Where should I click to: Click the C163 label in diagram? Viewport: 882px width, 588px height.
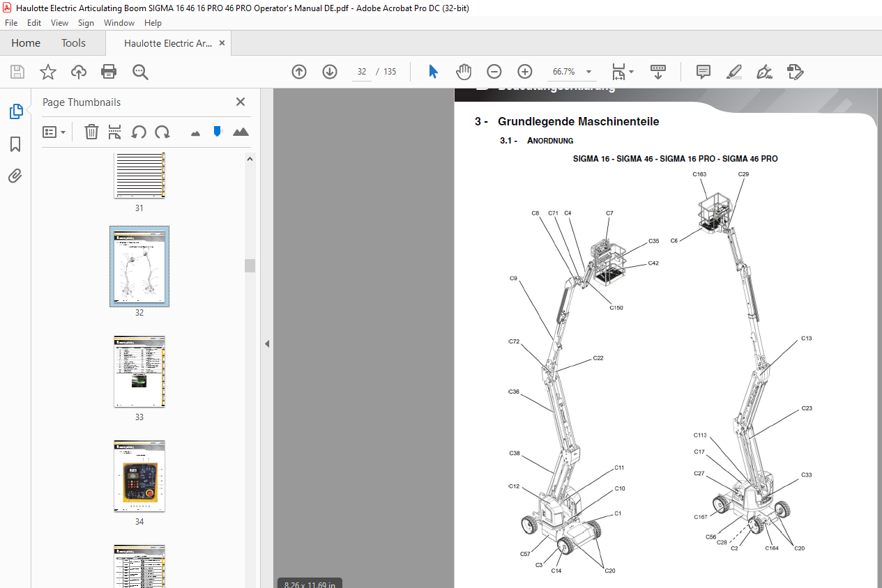(x=699, y=175)
